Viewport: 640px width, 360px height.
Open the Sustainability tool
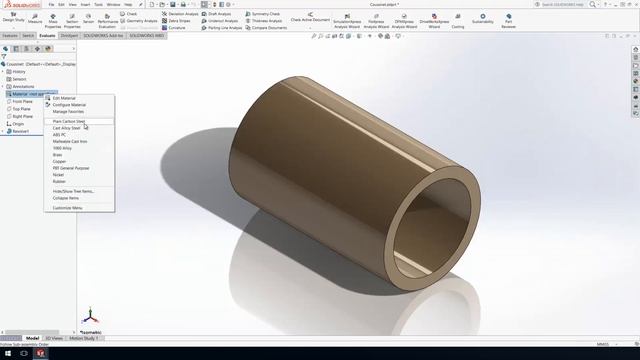[483, 19]
